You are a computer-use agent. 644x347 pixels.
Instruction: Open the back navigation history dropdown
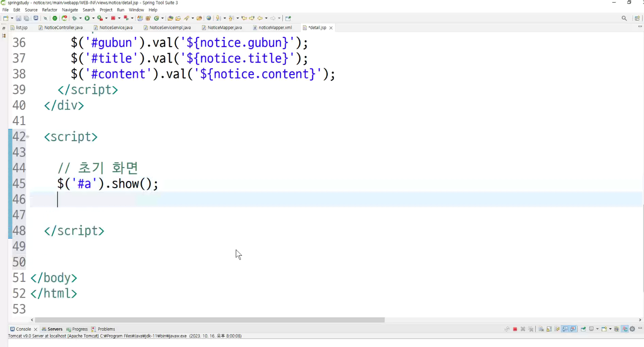pos(266,18)
